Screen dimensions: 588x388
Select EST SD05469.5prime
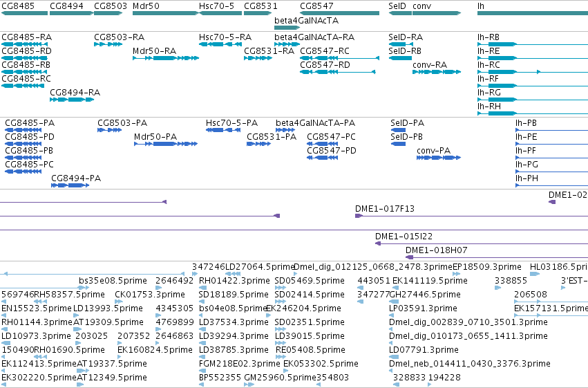click(310, 281)
